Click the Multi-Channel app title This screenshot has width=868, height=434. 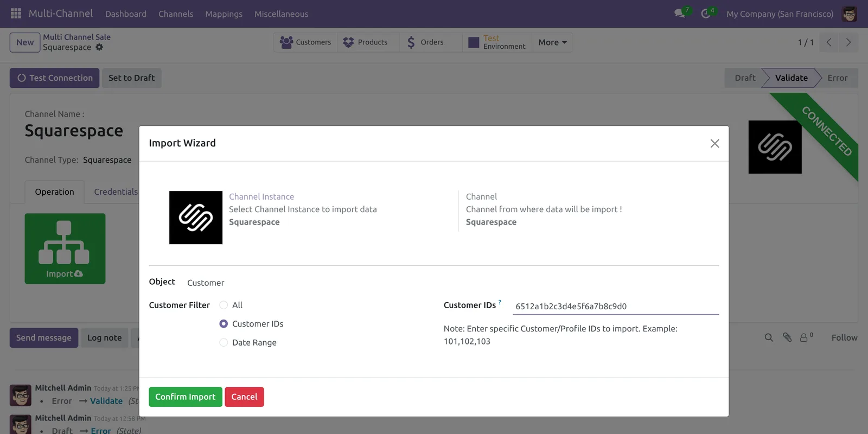61,13
